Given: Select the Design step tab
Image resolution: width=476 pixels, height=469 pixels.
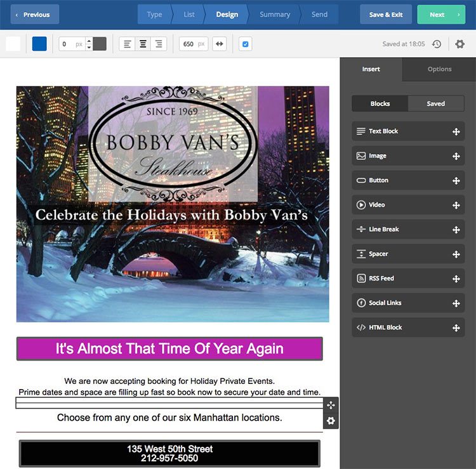Looking at the screenshot, I should point(227,14).
